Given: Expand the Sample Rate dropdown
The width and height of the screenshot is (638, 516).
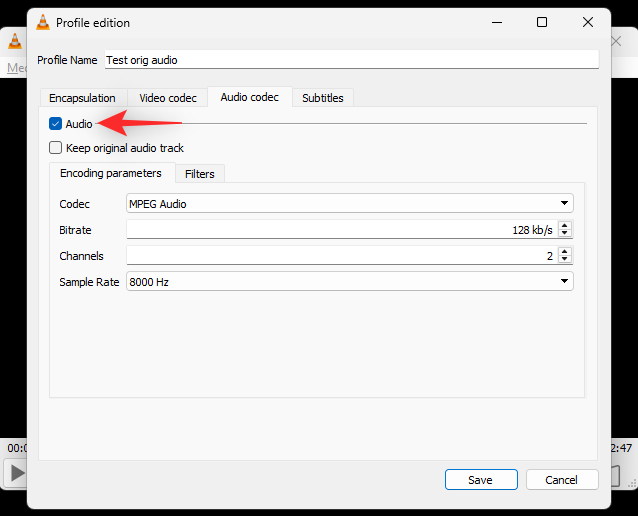Looking at the screenshot, I should click(350, 282).
